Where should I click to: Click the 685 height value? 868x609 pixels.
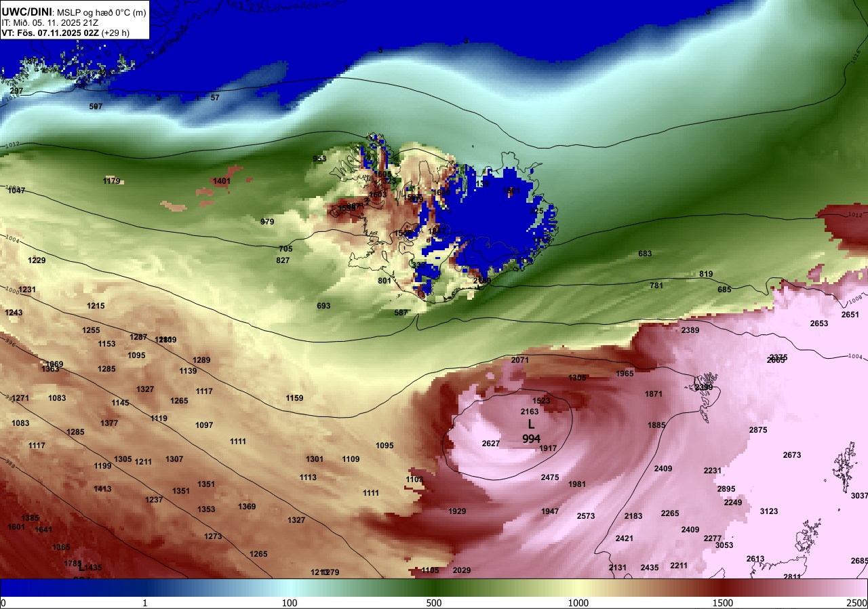point(724,290)
